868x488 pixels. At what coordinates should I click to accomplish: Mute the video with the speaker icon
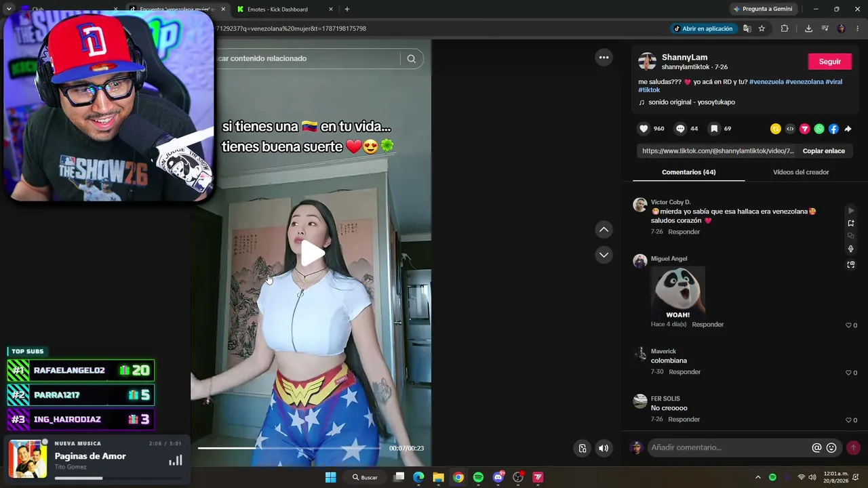[604, 448]
